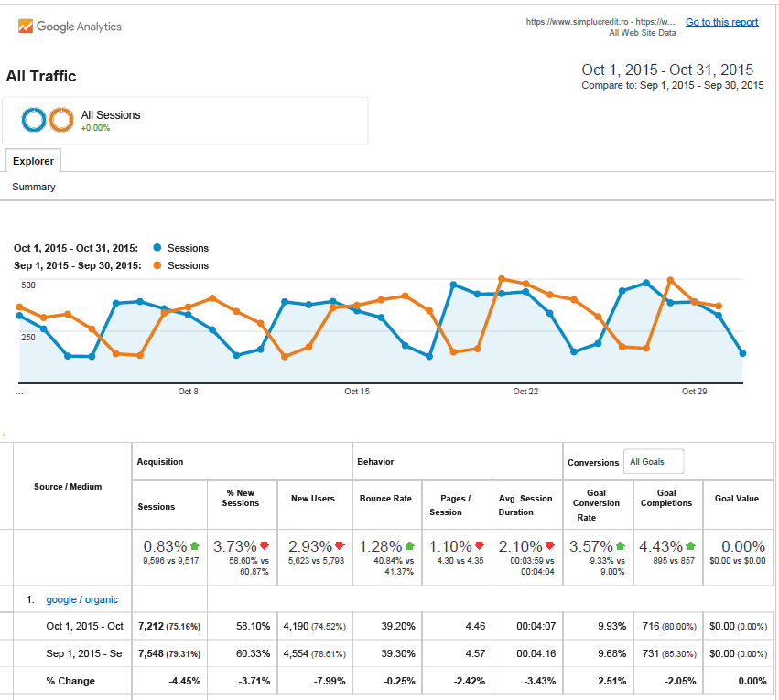
Task: Click the blue All Sessions donut icon
Action: pyautogui.click(x=35, y=119)
